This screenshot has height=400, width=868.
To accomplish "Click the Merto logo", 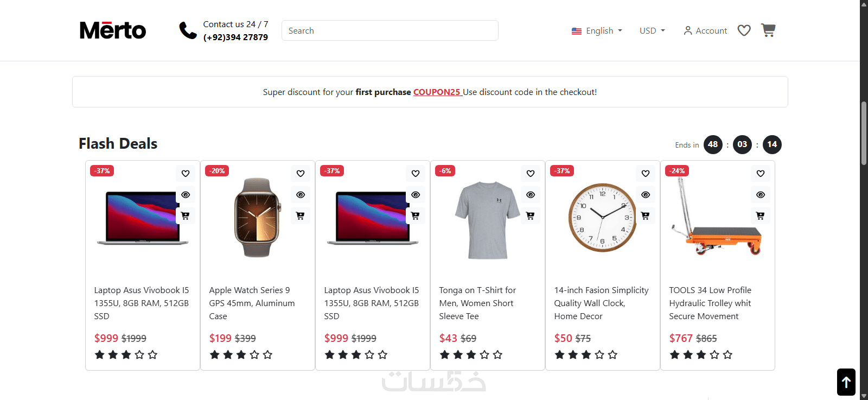I will (x=113, y=30).
